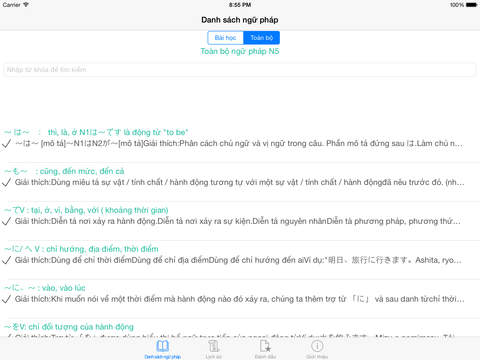Image resolution: width=480 pixels, height=360 pixels.
Task: Click the 'Toàn bộ ngữ pháp N5' heading
Action: pyautogui.click(x=240, y=51)
